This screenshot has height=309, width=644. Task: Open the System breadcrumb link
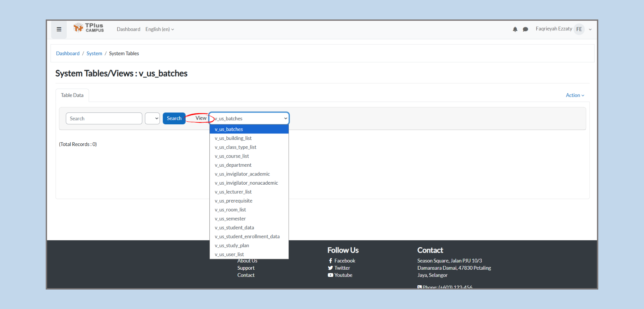click(x=94, y=54)
